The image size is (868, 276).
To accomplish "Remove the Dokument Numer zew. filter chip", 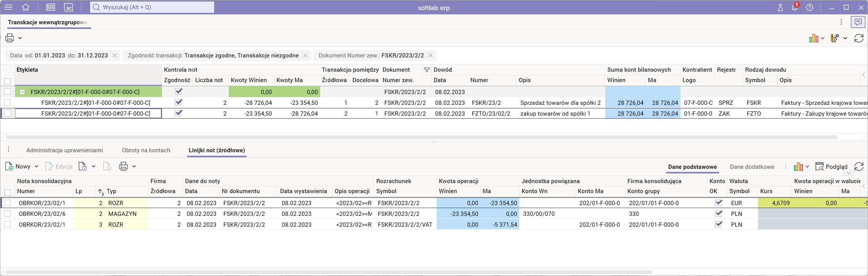I will pos(431,56).
